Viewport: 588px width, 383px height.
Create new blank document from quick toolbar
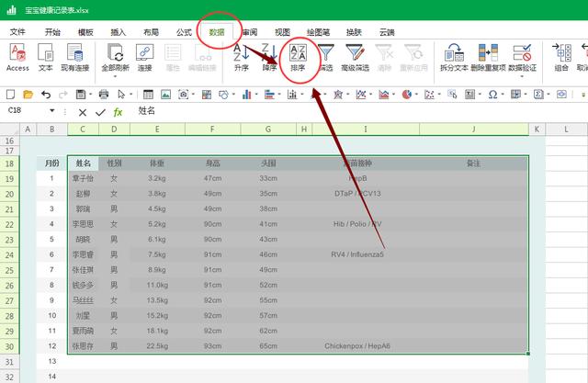coord(10,94)
